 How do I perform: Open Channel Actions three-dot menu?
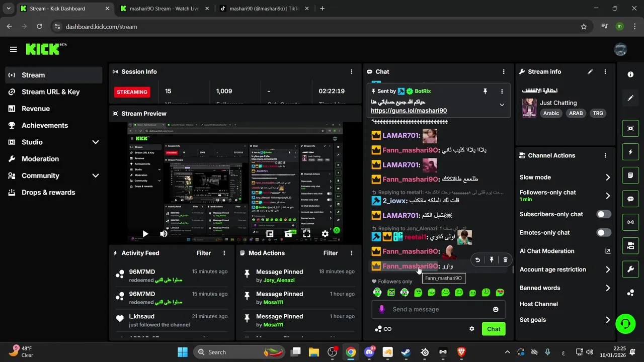coord(605,155)
